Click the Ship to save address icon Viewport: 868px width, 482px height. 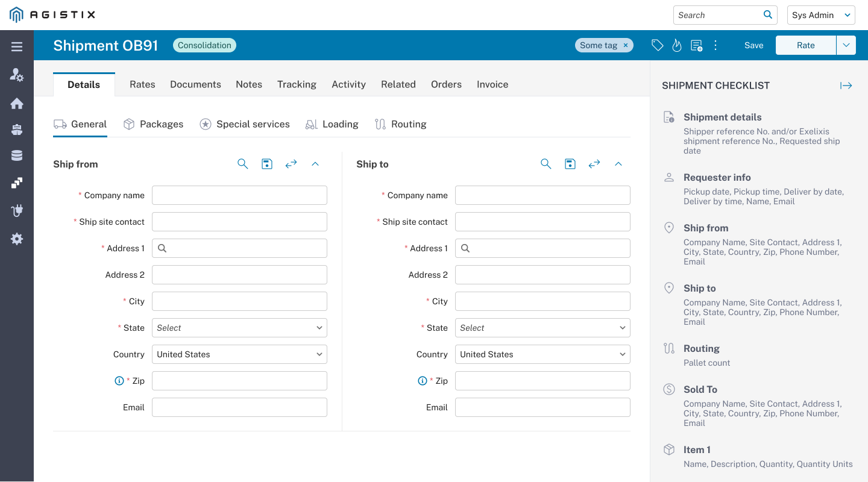(570, 164)
